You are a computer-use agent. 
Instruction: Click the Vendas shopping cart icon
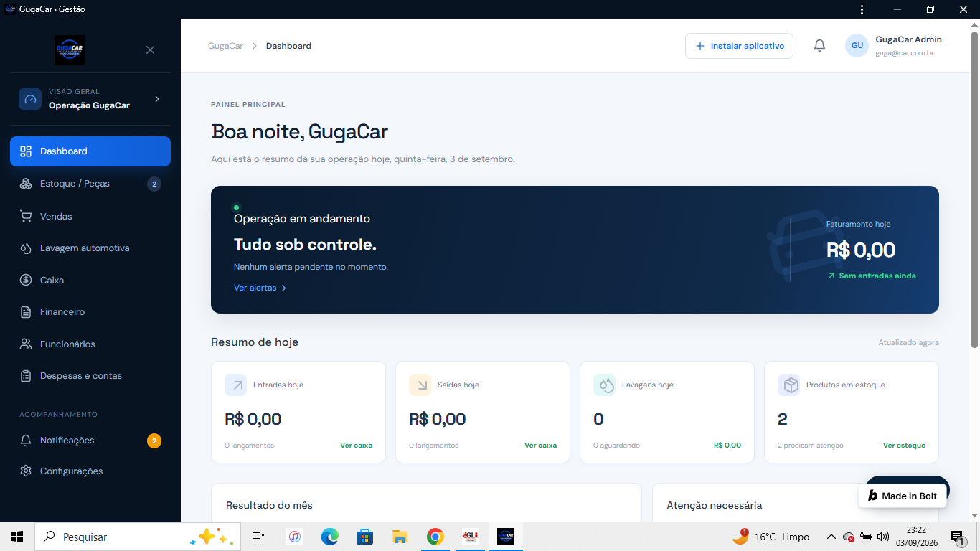[x=26, y=216]
